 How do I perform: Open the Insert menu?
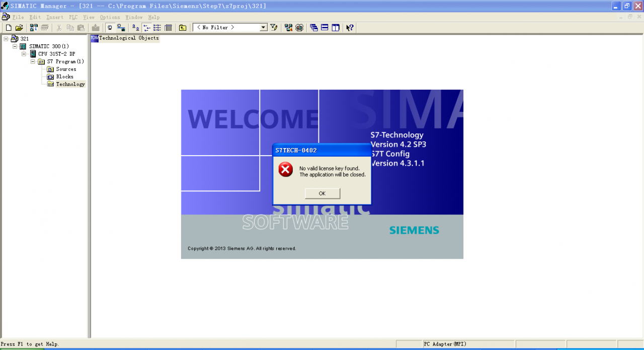click(55, 17)
